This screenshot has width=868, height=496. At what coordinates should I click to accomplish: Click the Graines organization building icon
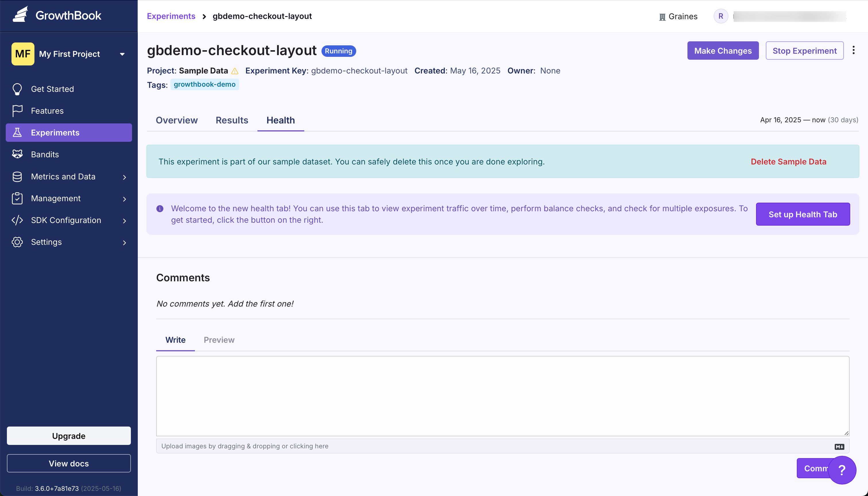[662, 17]
